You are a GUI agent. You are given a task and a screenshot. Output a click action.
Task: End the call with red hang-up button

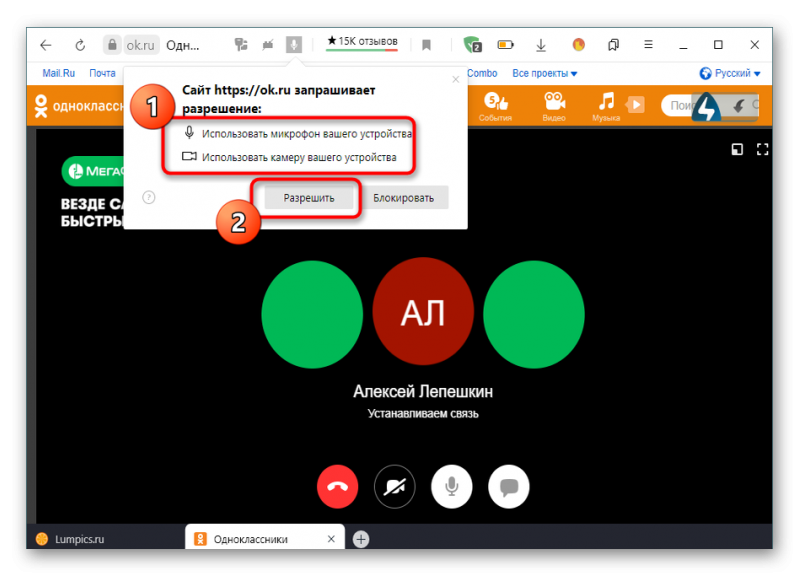tap(337, 487)
